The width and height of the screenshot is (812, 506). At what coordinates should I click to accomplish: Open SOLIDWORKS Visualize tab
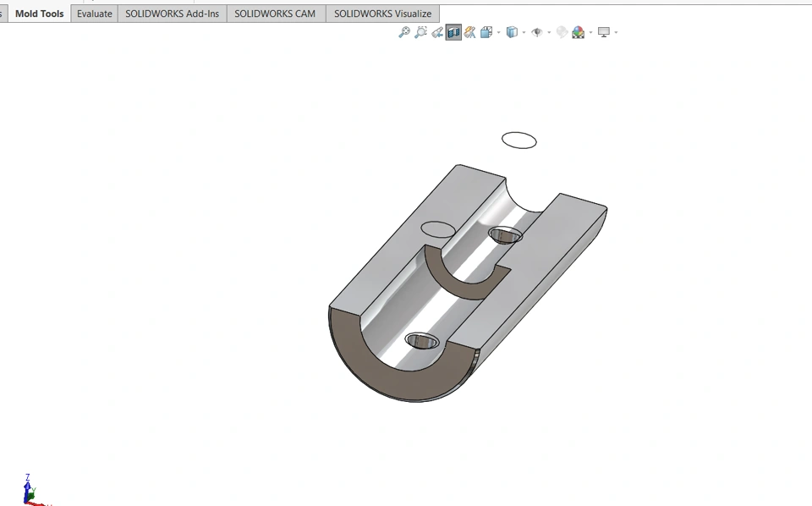(x=382, y=14)
